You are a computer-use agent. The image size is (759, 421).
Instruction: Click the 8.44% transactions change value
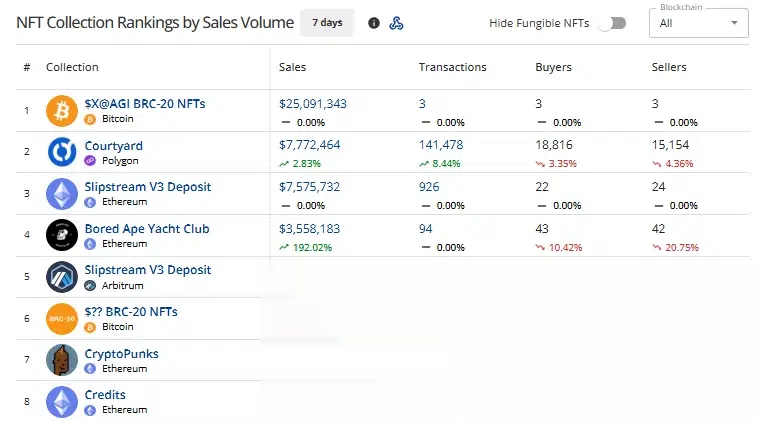coord(446,164)
